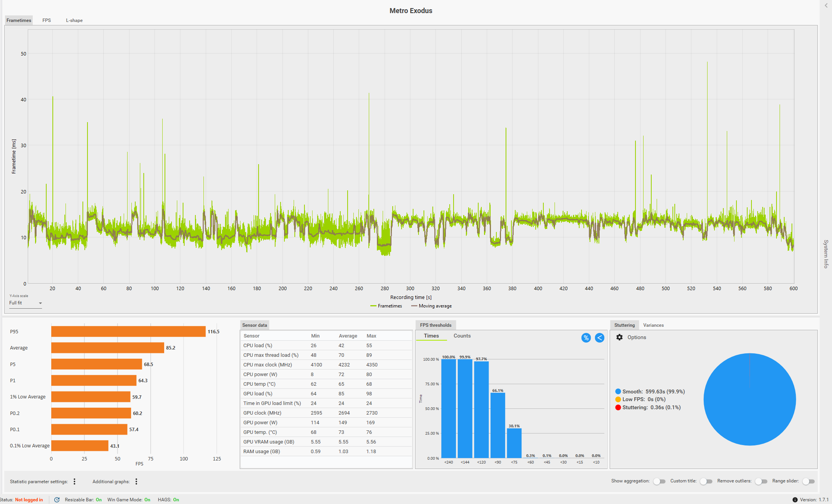Switch to the FPS graph tab

click(x=47, y=20)
